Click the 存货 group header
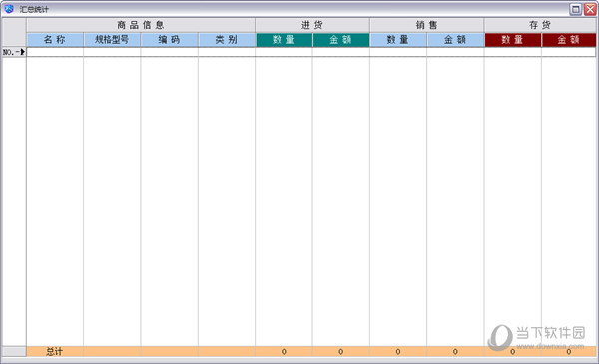 click(x=540, y=25)
